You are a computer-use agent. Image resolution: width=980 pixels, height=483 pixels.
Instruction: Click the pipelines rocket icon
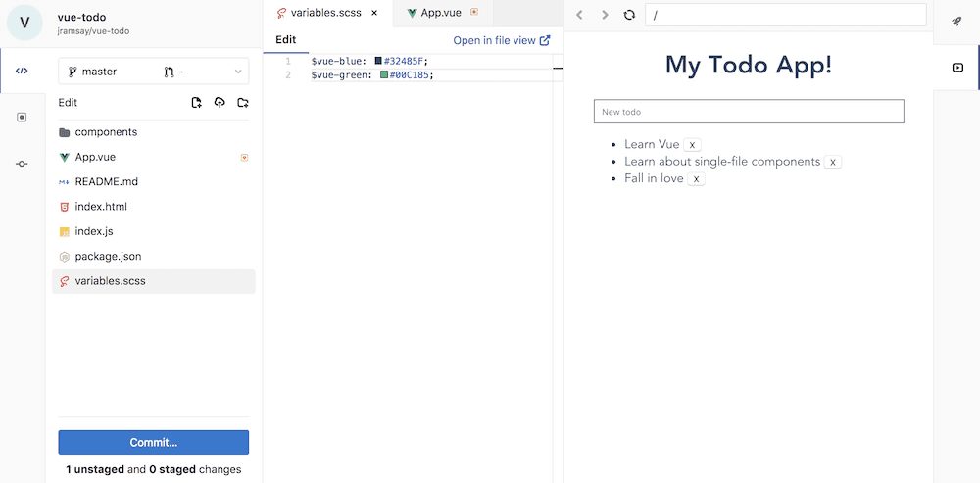click(x=956, y=21)
